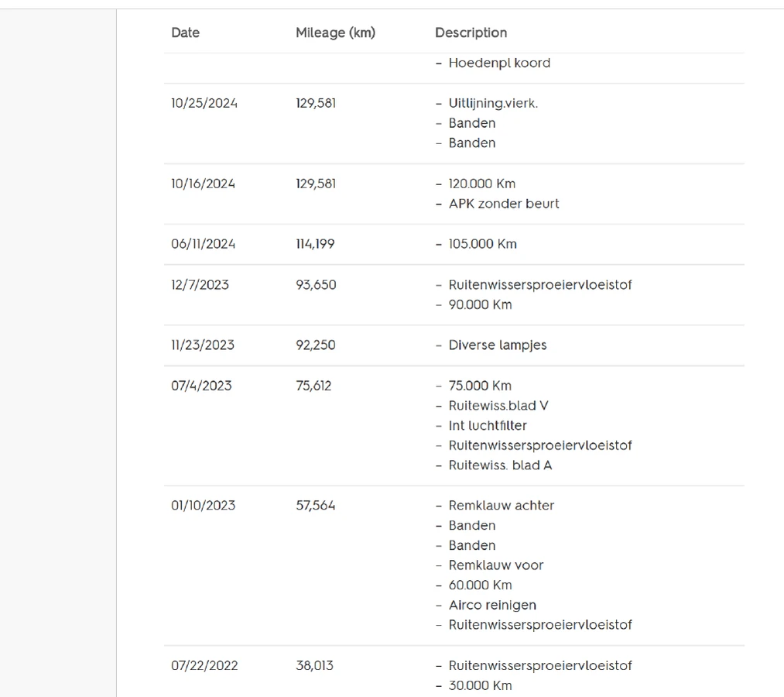Click the "APK zonder beurt" description
This screenshot has width=784, height=697.
[503, 204]
